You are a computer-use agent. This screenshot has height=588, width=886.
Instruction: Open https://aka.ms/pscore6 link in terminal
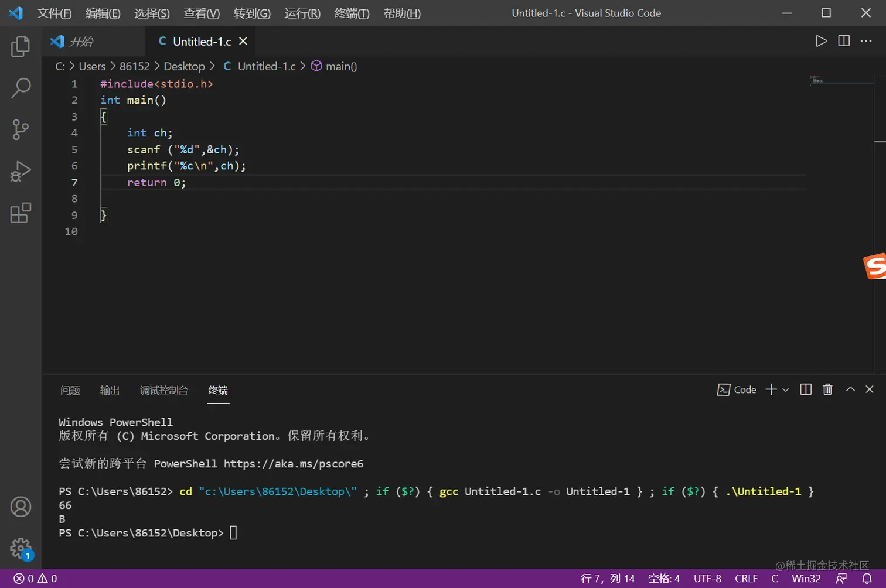294,464
